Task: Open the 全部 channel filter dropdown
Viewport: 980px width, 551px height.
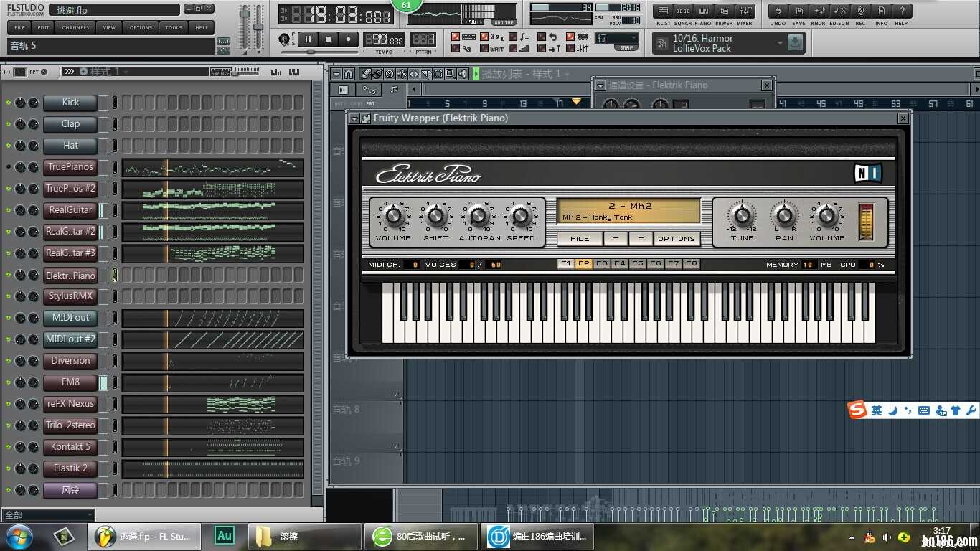Action: coord(48,514)
